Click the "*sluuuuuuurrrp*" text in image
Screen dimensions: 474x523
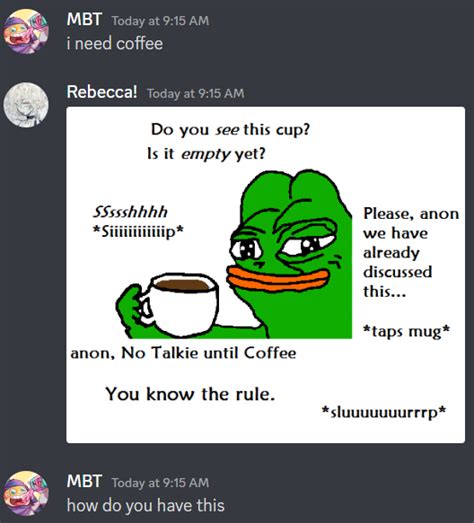[384, 412]
